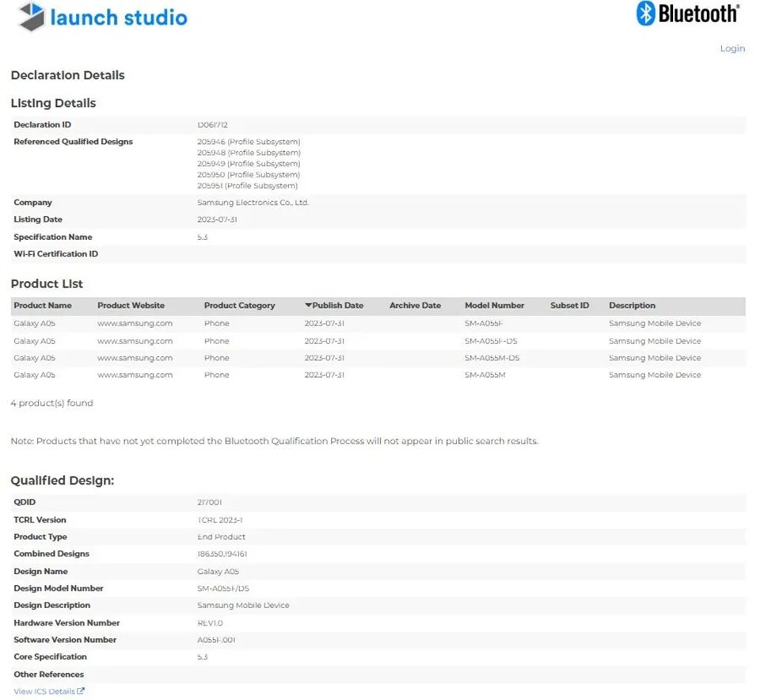Sort by the Model Number column header
This screenshot has width=760, height=700.
[x=494, y=306]
